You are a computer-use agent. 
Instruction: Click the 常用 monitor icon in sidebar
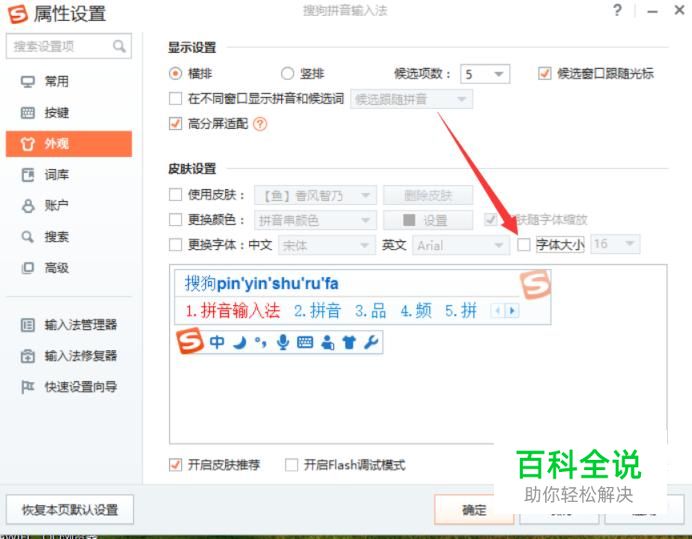[27, 82]
